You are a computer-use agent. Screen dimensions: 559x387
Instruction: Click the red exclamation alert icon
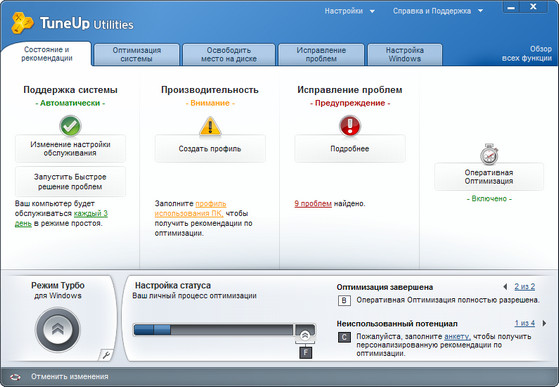[x=350, y=126]
